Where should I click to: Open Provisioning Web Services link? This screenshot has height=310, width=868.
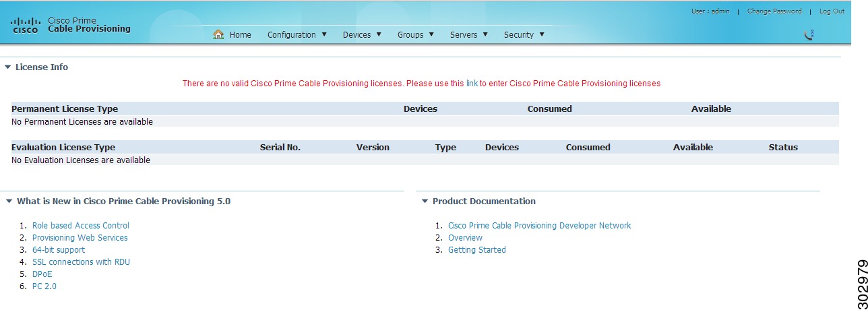(80, 238)
